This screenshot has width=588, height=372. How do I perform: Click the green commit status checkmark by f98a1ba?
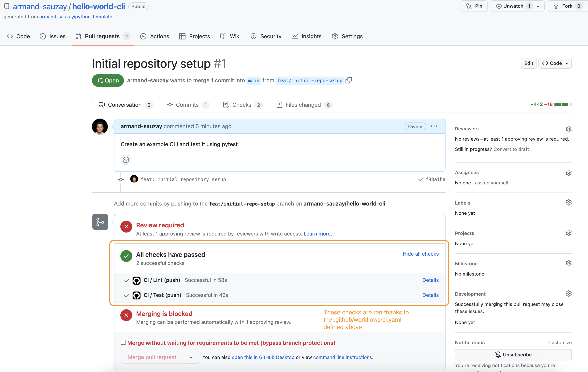tap(420, 179)
